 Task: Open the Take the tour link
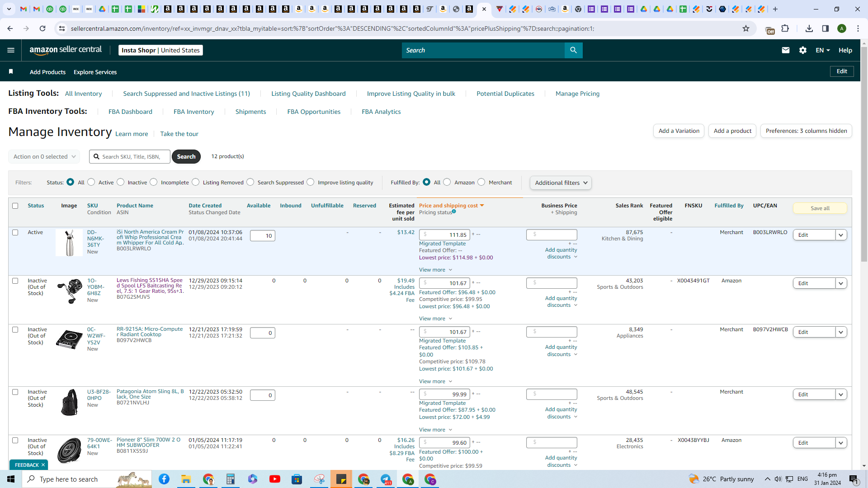click(179, 134)
